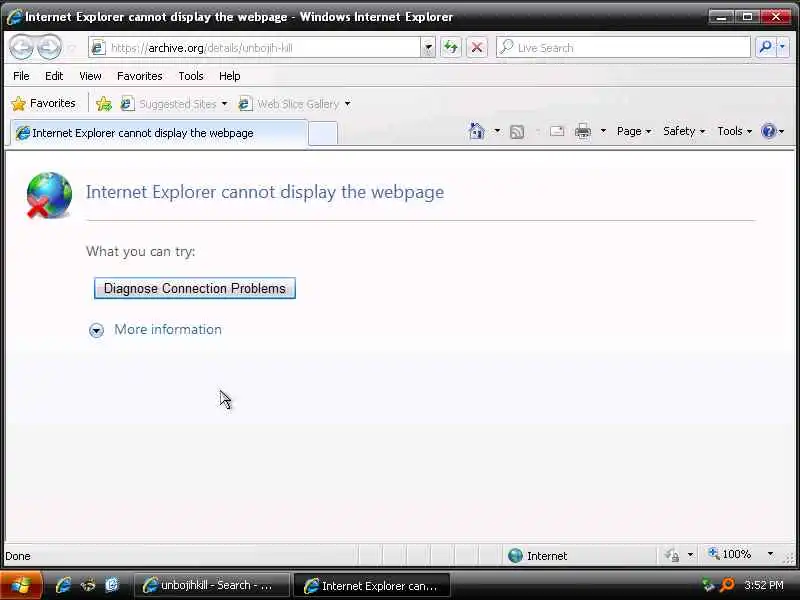The height and width of the screenshot is (600, 800).
Task: Click the Windows Start orb
Action: click(x=20, y=585)
